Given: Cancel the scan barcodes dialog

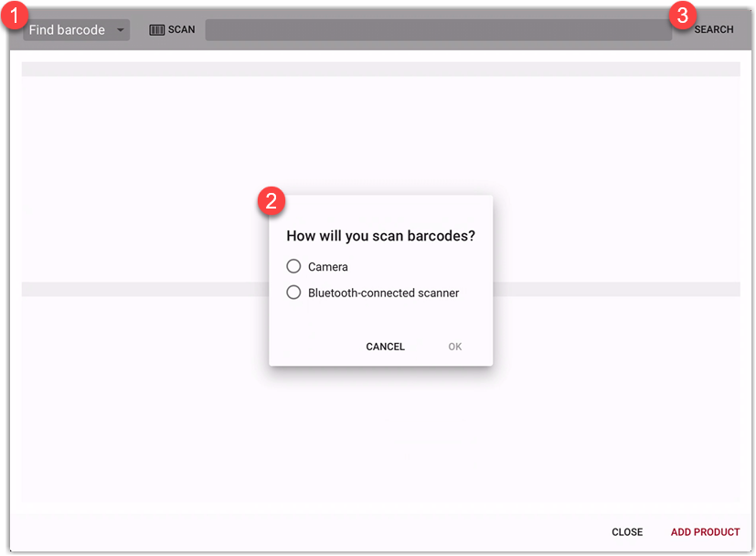Looking at the screenshot, I should 385,347.
